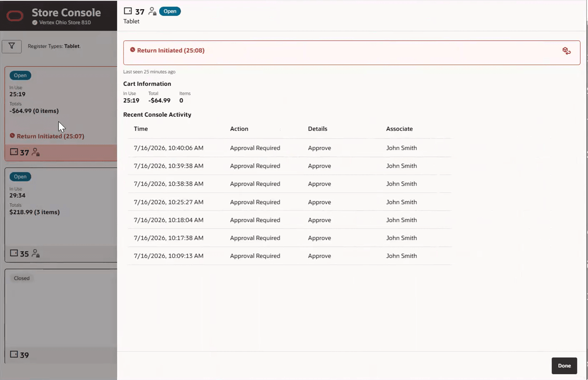Open the return action icon at banner's right
The width and height of the screenshot is (588, 380).
click(x=567, y=51)
